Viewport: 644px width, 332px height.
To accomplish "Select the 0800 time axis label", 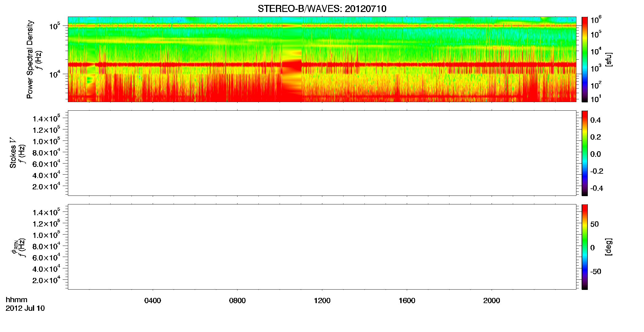I will (238, 301).
